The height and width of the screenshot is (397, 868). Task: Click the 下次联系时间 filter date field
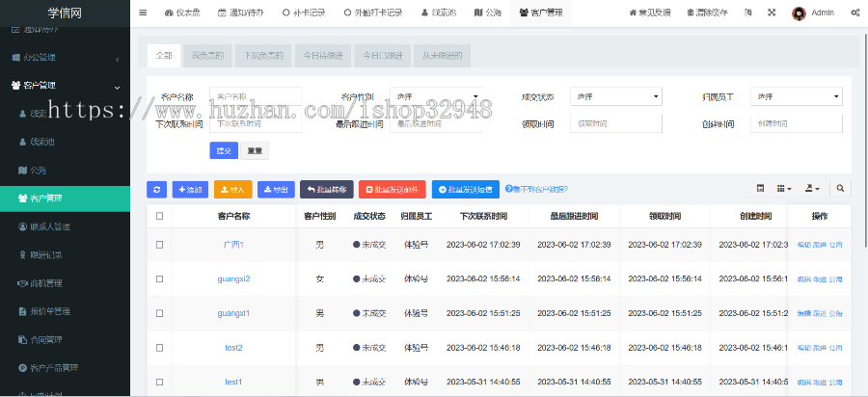click(x=256, y=124)
